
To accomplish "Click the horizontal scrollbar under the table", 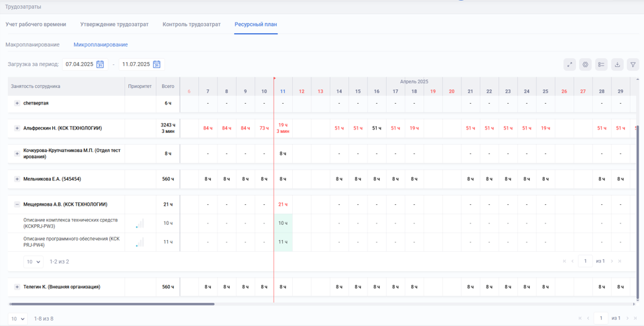I will click(112, 304).
